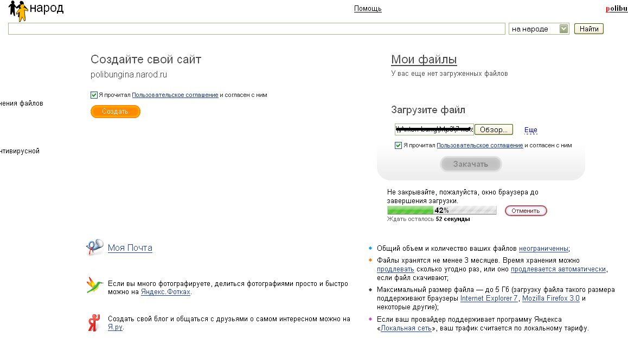Toggle the file upload agreement checkbox

pos(398,145)
